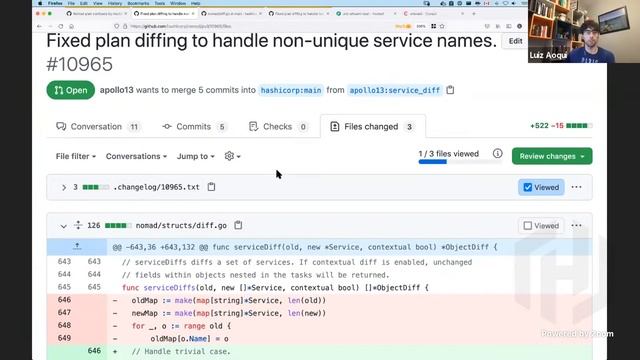The width and height of the screenshot is (640, 360).
Task: Copy the .changelog/10965.txt file path
Action: click(x=211, y=187)
